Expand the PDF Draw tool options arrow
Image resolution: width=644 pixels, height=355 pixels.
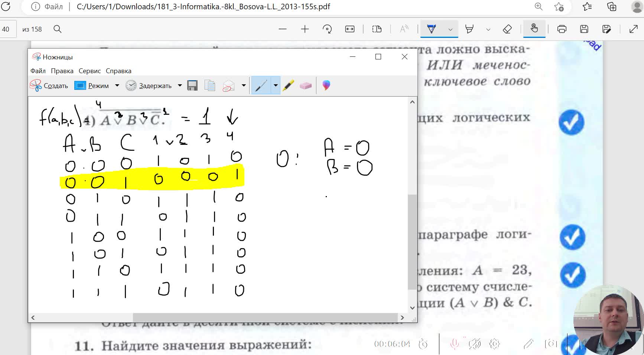point(451,29)
